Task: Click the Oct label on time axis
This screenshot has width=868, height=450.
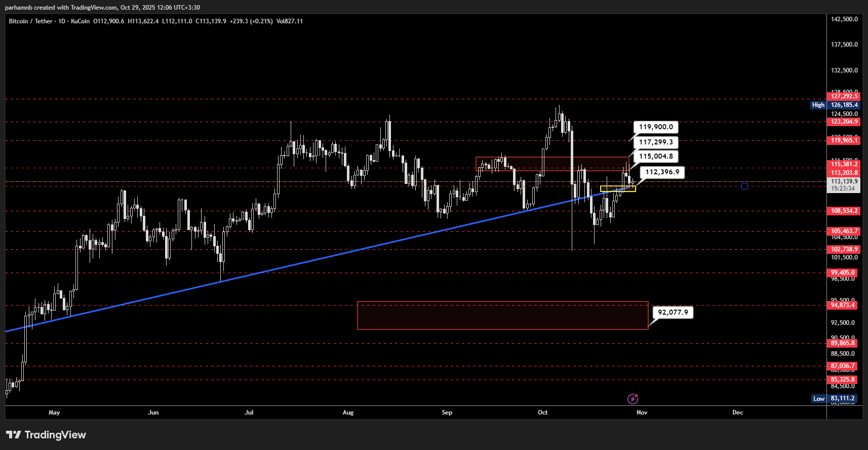Action: pos(543,413)
